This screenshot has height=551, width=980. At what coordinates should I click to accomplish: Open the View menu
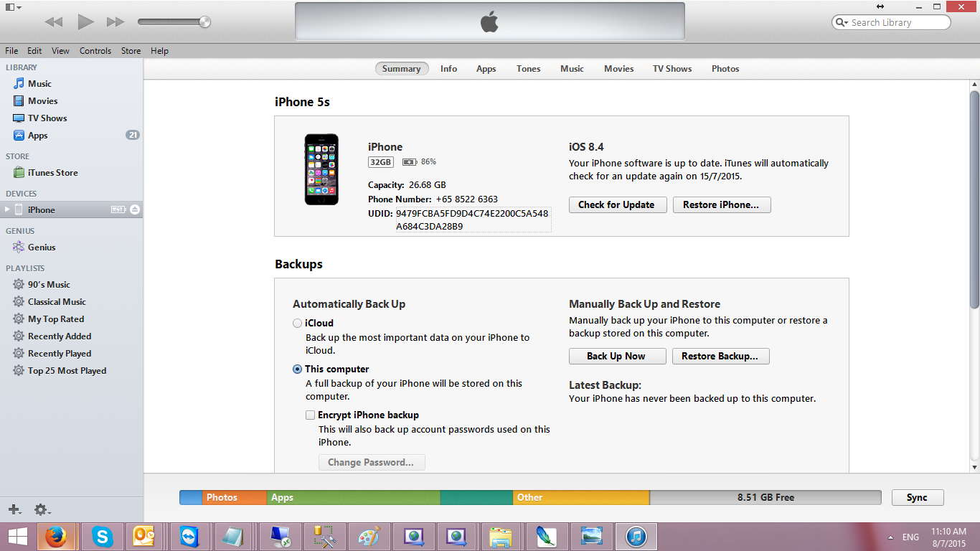60,51
